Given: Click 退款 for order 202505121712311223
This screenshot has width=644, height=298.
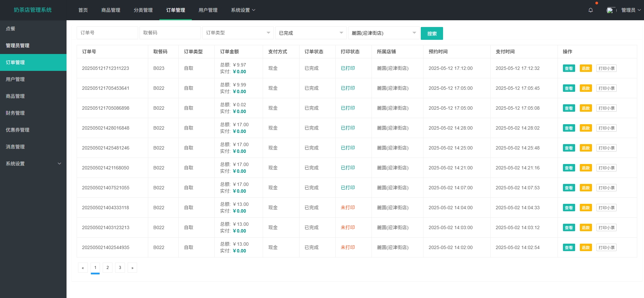Looking at the screenshot, I should pyautogui.click(x=586, y=69).
